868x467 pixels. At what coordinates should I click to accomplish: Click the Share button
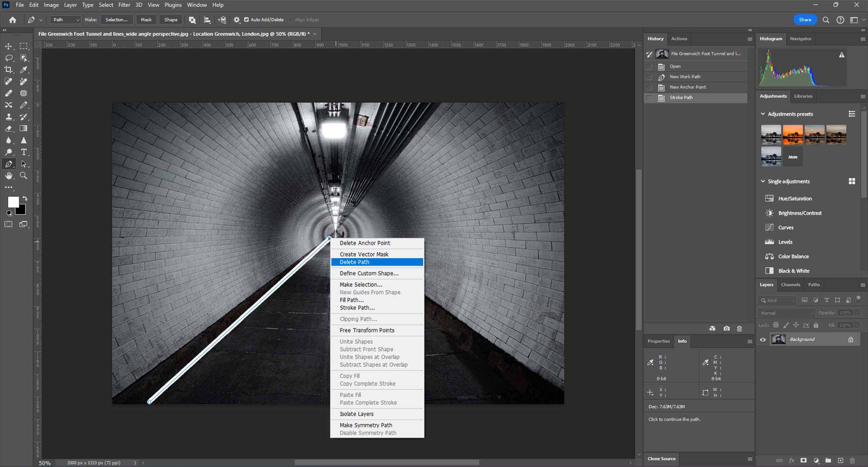(x=805, y=20)
